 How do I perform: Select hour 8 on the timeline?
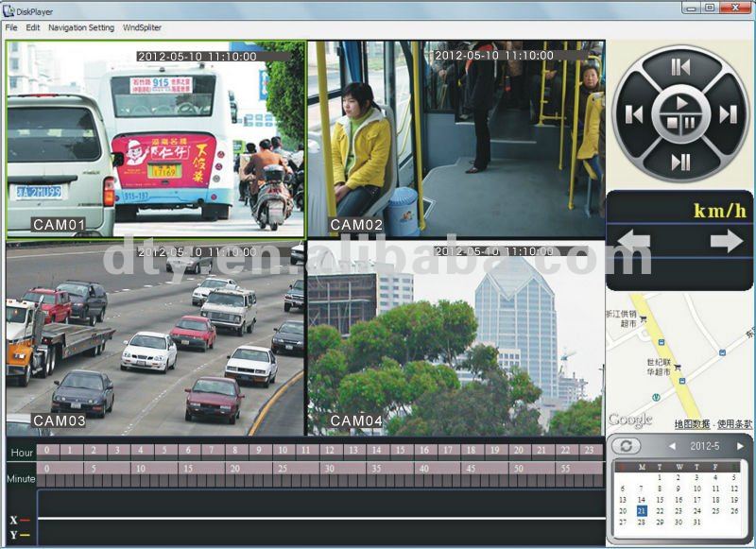237,451
